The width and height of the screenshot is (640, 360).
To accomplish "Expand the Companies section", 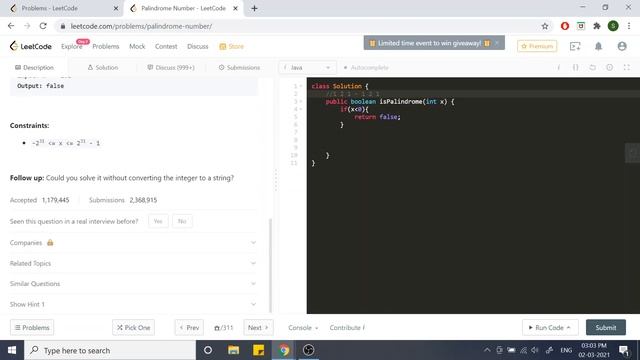I will pyautogui.click(x=133, y=242).
